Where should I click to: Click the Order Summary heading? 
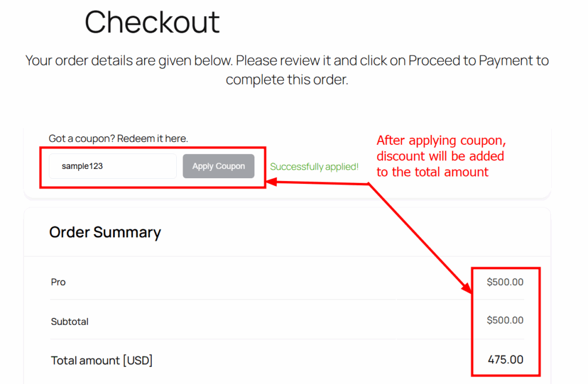coord(105,232)
